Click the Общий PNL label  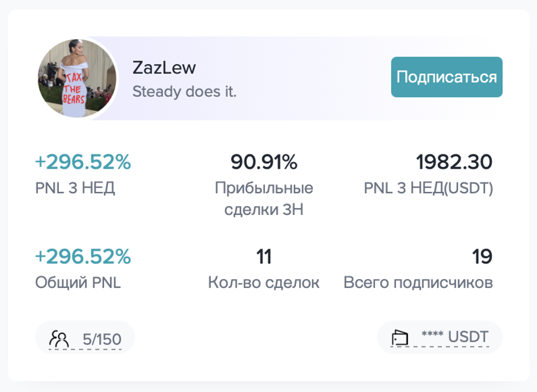78,283
